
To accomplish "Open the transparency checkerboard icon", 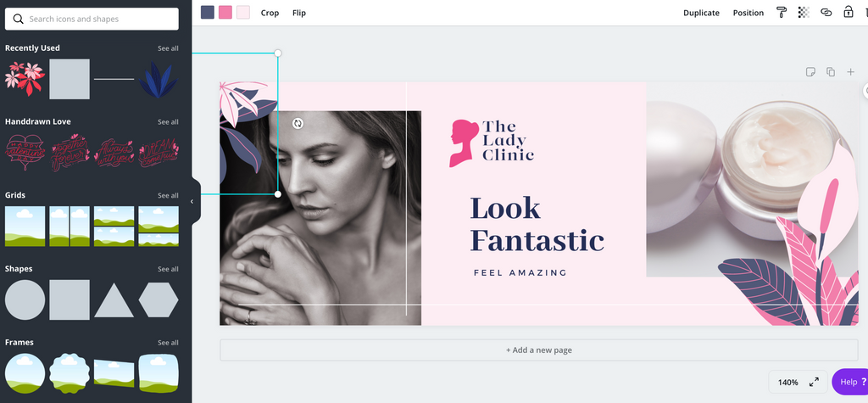I will [804, 13].
